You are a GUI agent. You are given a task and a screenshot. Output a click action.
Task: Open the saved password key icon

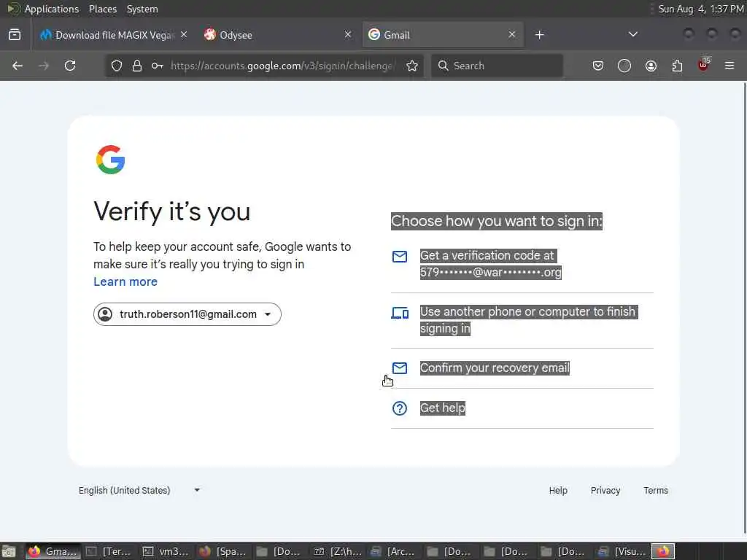click(158, 66)
